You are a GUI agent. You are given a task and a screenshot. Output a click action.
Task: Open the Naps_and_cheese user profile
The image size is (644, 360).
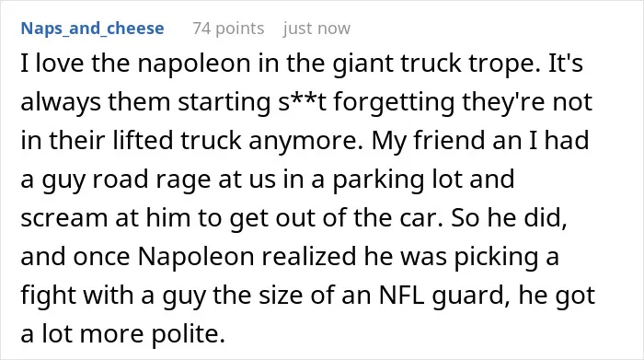tap(92, 29)
